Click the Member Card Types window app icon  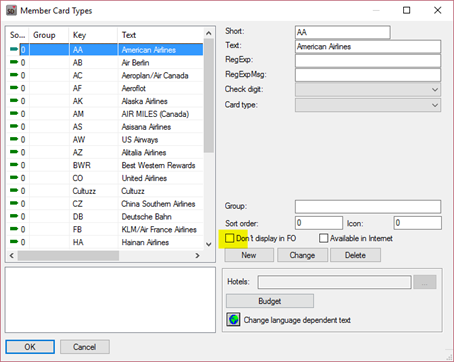click(11, 10)
